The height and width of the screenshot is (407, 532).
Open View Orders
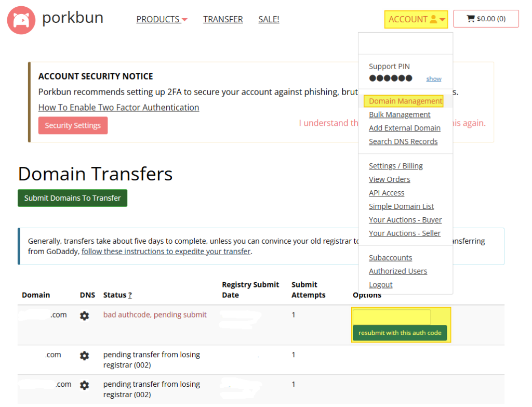[x=390, y=179]
